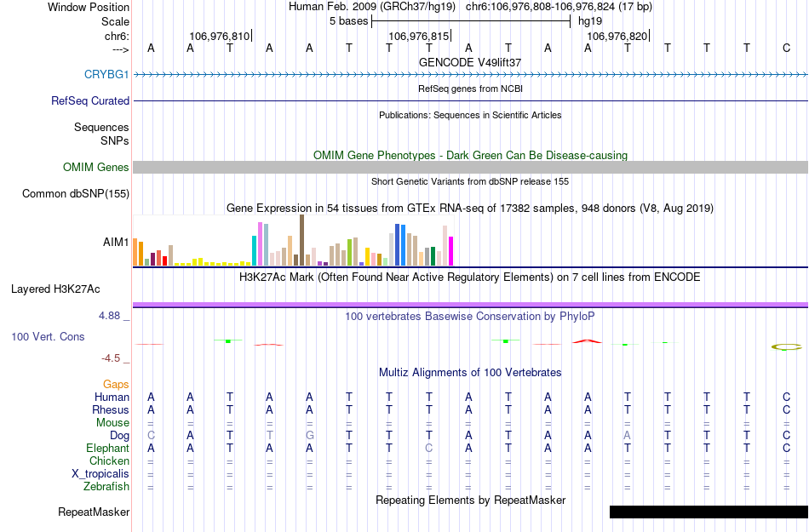
Task: Click the 5 bases scale bar
Action: tap(471, 21)
